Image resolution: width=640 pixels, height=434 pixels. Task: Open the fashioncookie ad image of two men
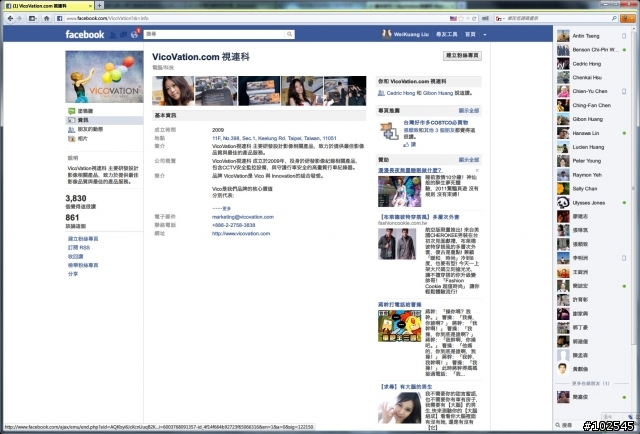(x=397, y=244)
